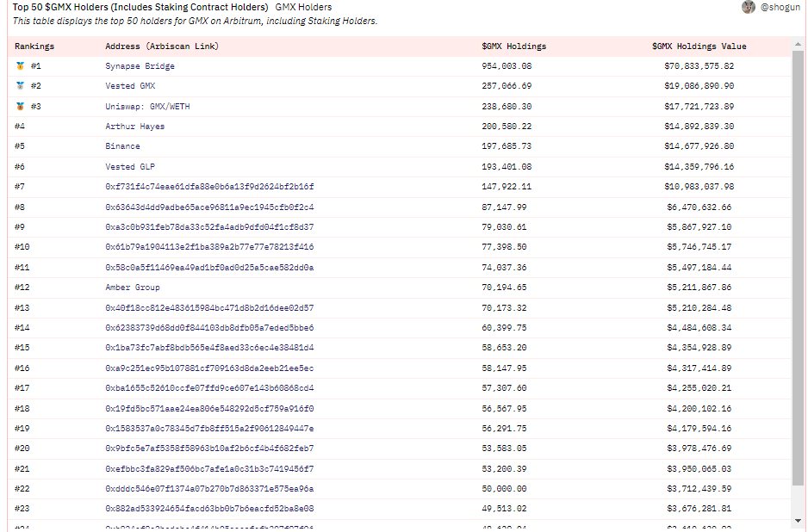
Task: Click the gold medal icon beside #1
Action: coord(20,66)
